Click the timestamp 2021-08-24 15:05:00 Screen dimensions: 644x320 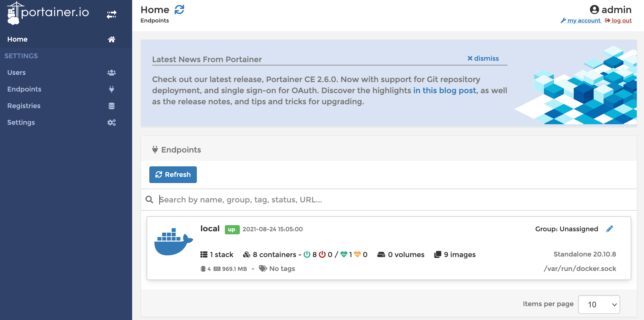pyautogui.click(x=273, y=229)
